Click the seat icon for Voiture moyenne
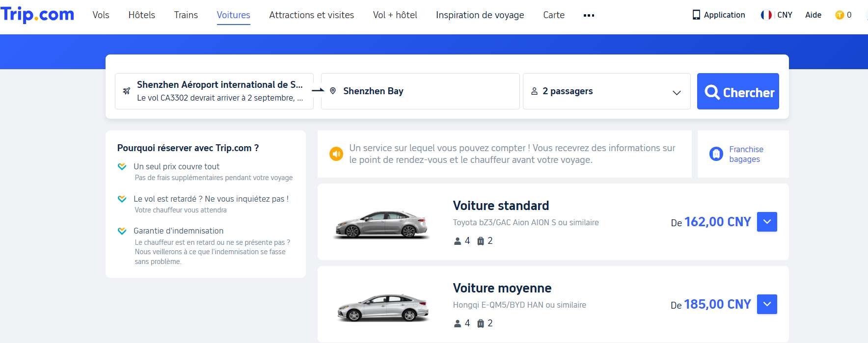Viewport: 868px width, 343px height. [x=458, y=323]
